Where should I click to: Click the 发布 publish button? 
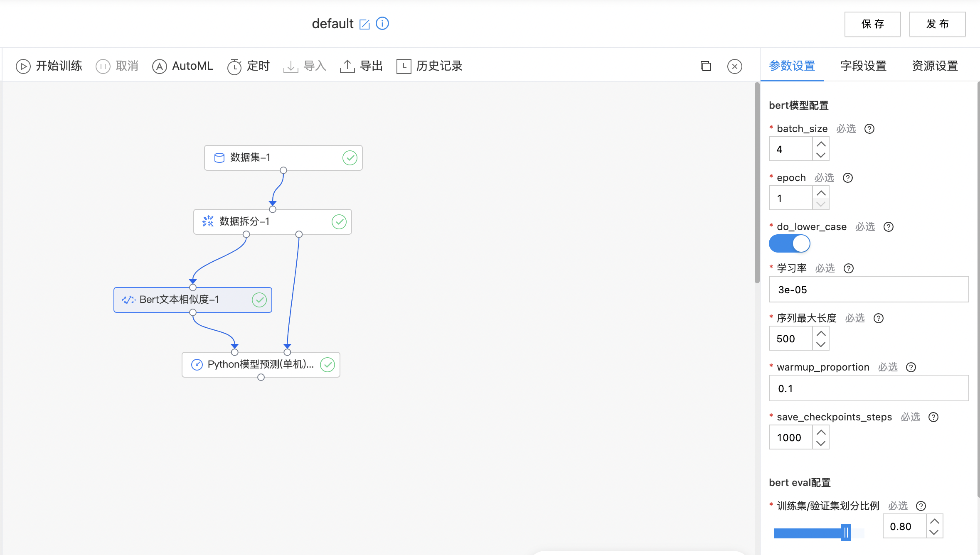click(937, 24)
